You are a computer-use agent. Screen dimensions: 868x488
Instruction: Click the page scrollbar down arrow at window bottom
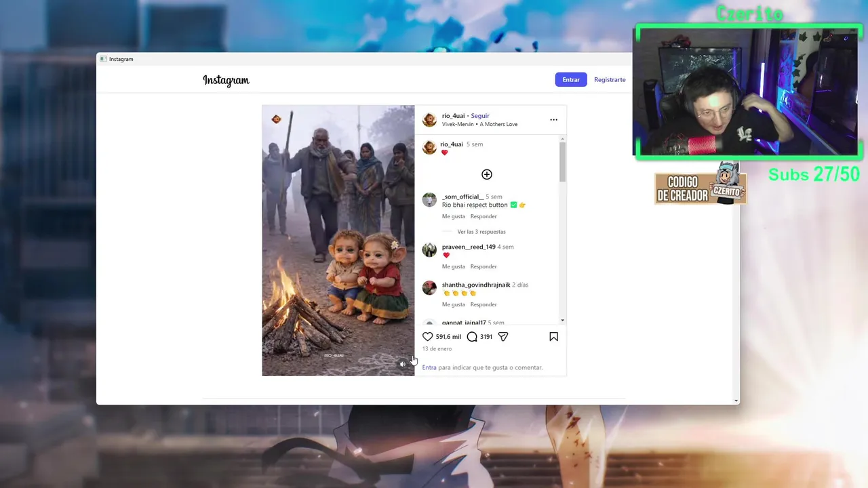(736, 401)
